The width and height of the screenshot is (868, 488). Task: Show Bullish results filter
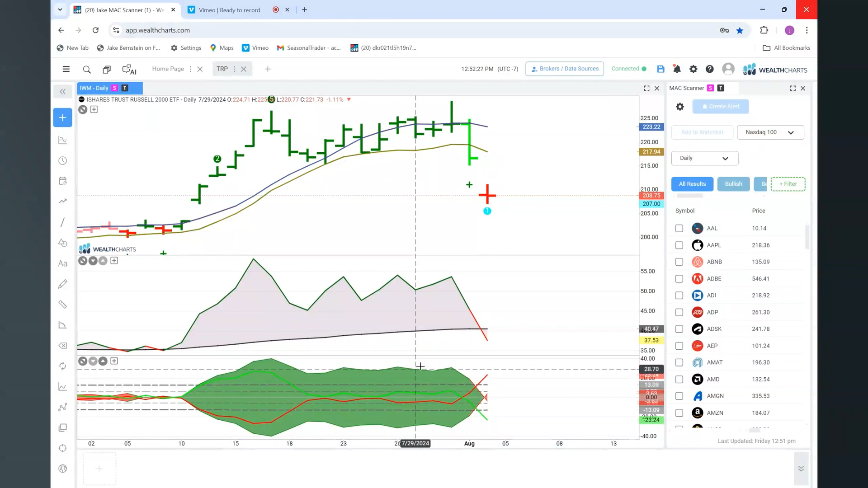click(x=733, y=184)
